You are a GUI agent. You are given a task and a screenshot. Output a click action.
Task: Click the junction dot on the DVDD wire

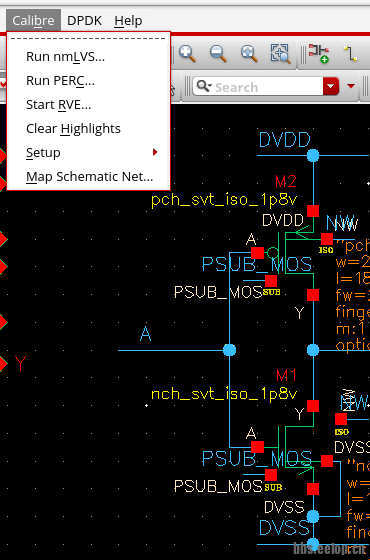(x=313, y=155)
